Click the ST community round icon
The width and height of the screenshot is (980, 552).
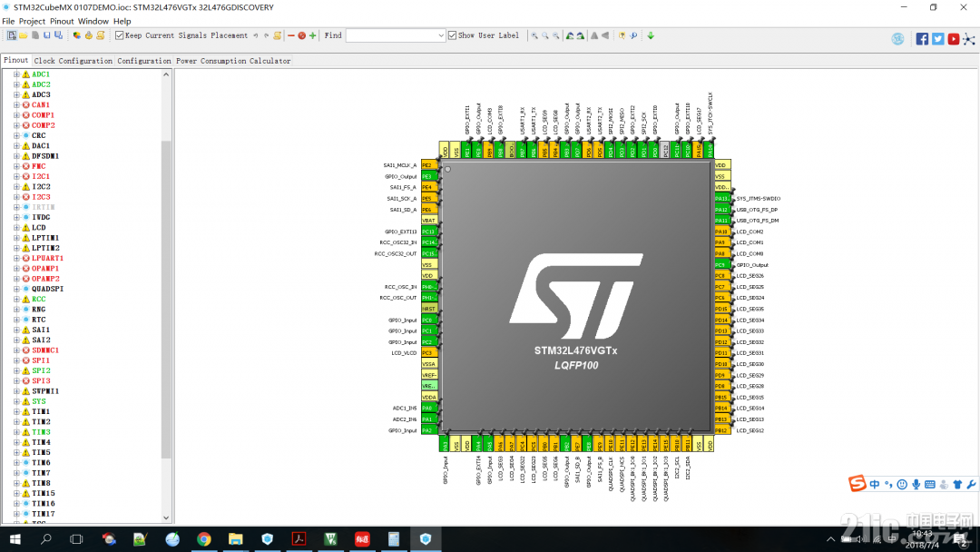897,39
